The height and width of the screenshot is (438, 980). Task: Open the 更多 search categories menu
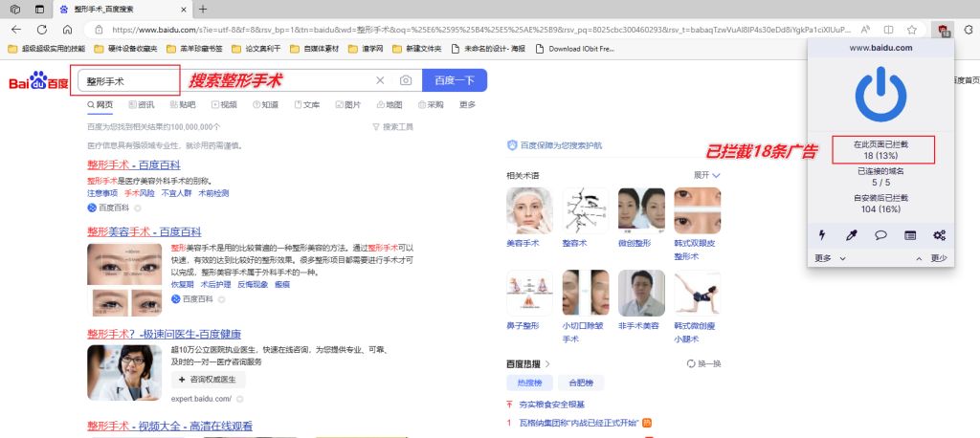tap(467, 104)
